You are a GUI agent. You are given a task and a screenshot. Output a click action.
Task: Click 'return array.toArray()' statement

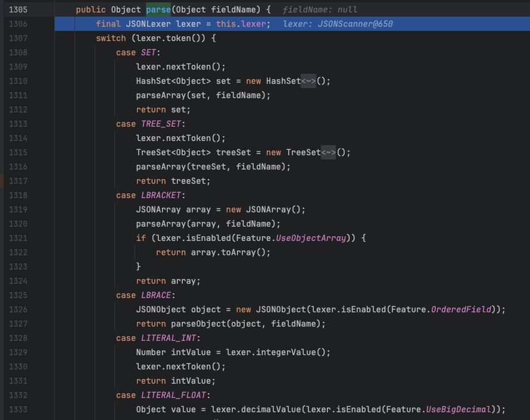(213, 252)
